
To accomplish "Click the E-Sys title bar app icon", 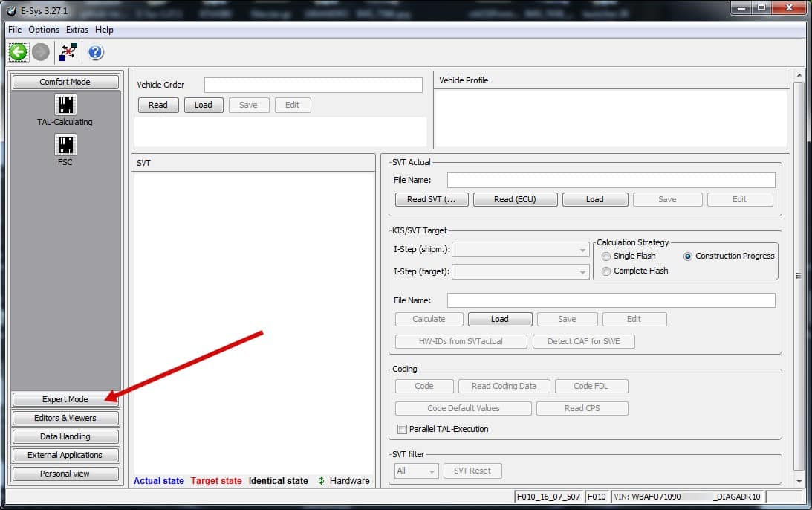I will pyautogui.click(x=11, y=11).
